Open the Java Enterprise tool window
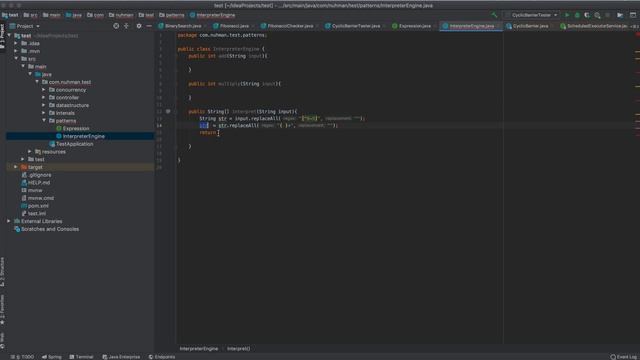Viewport: 640px width, 360px height. pyautogui.click(x=121, y=357)
